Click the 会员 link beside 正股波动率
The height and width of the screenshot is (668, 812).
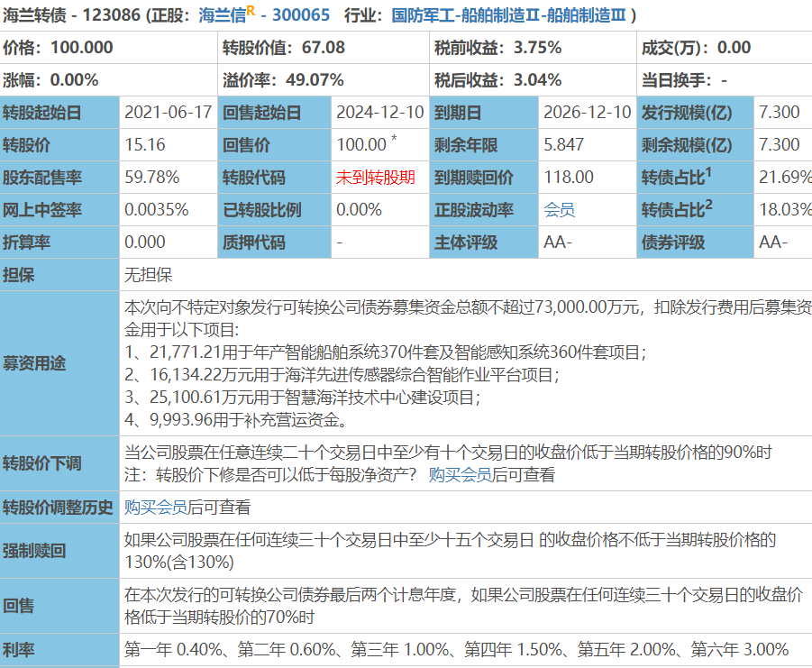pyautogui.click(x=560, y=210)
